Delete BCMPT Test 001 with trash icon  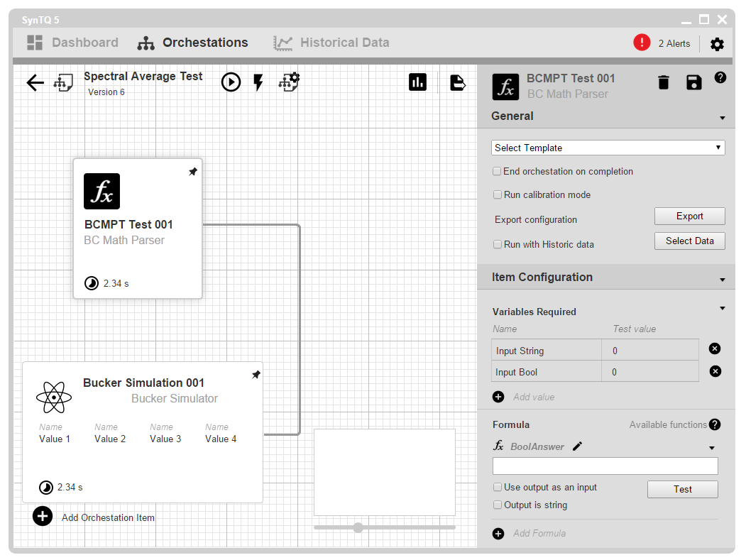[x=664, y=82]
